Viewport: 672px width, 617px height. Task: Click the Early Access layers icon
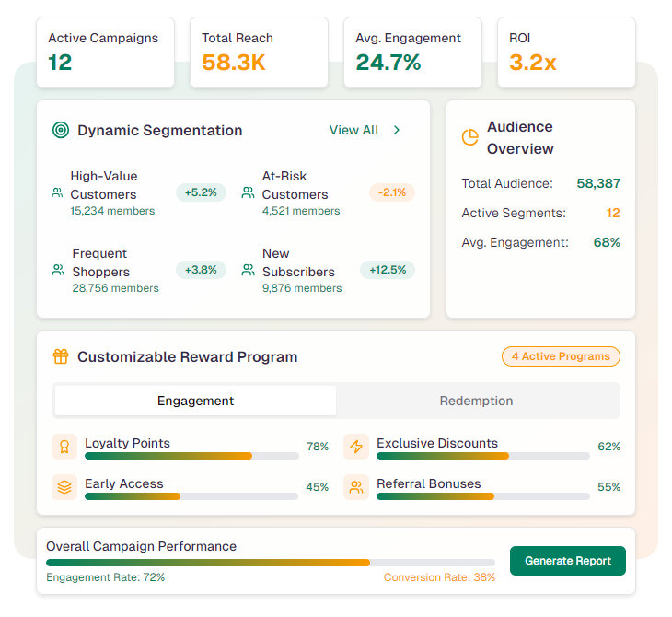pos(64,487)
